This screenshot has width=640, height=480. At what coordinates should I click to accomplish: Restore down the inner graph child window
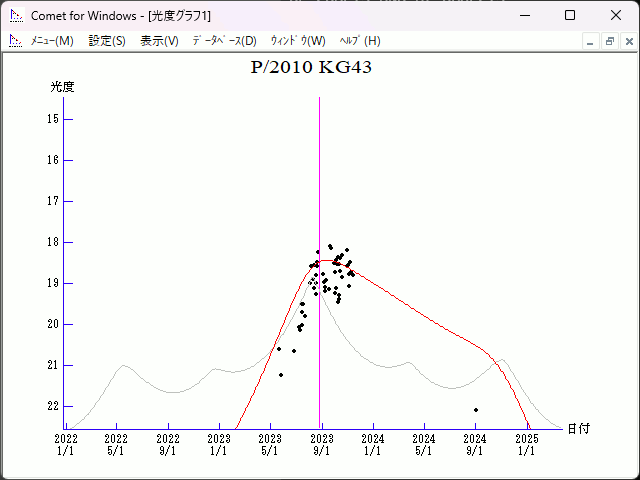[609, 41]
